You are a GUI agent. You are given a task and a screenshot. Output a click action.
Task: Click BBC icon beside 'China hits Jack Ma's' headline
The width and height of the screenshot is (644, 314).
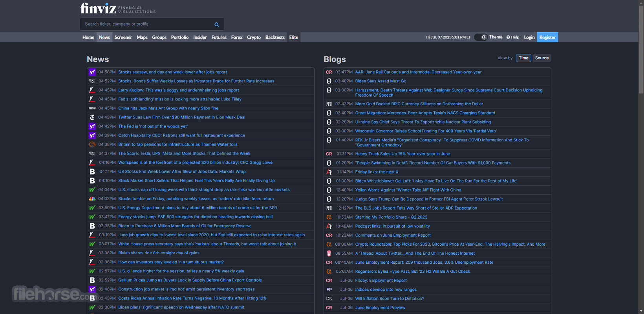point(92,108)
